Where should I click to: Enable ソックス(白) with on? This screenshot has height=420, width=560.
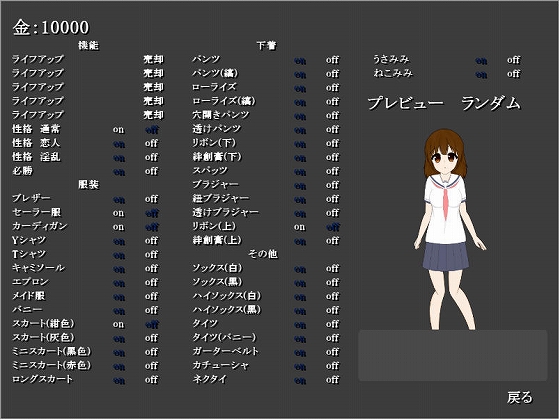300,269
